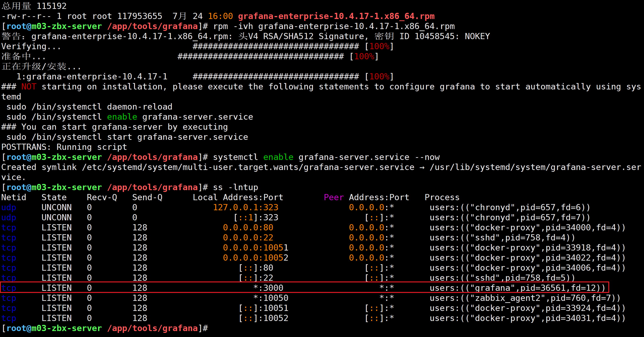The image size is (644, 337).
Task: Click the '[::]:22' local address
Action: point(255,278)
